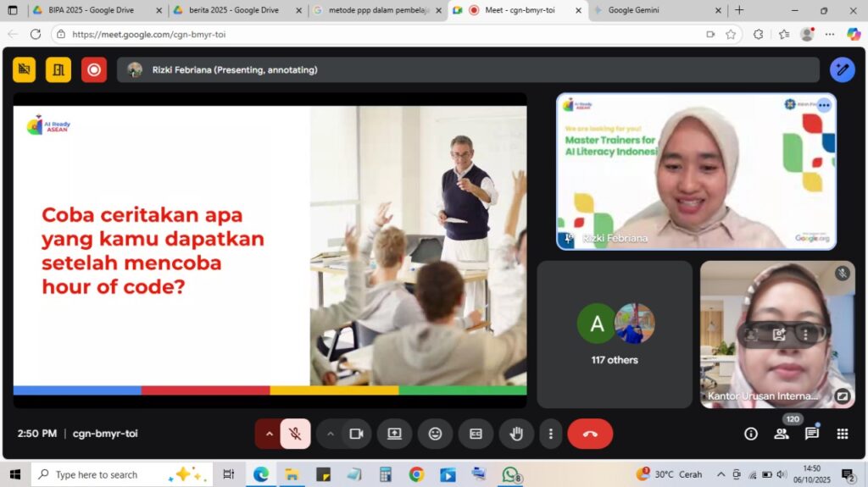Open the emoji reactions panel
The image size is (868, 487).
435,434
